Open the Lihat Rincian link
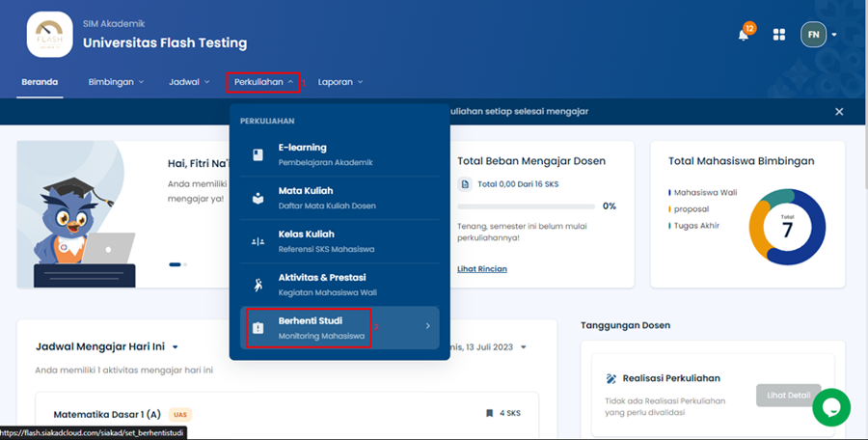This screenshot has width=868, height=440. pos(482,268)
